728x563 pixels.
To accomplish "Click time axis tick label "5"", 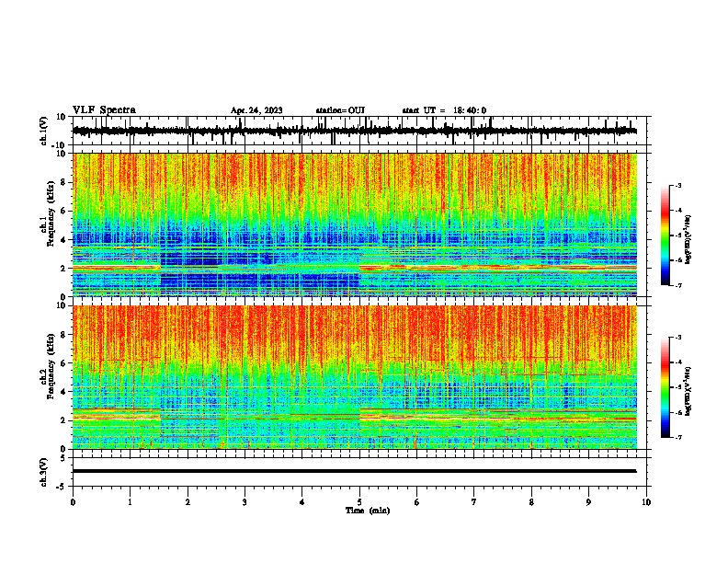I will pyautogui.click(x=359, y=502).
